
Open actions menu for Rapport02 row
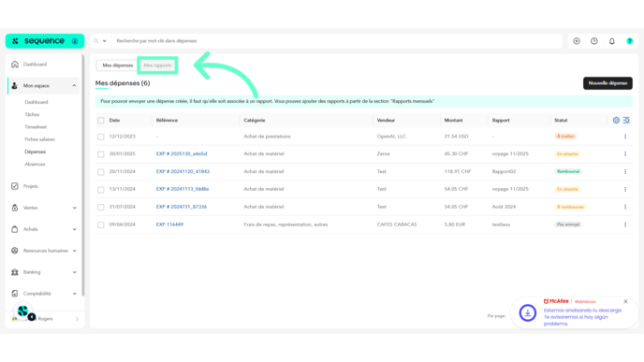pos(625,171)
